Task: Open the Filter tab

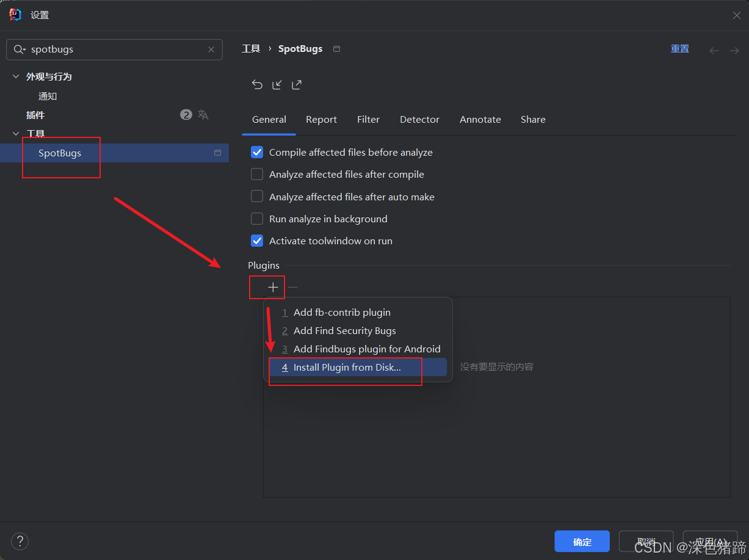Action: point(368,120)
